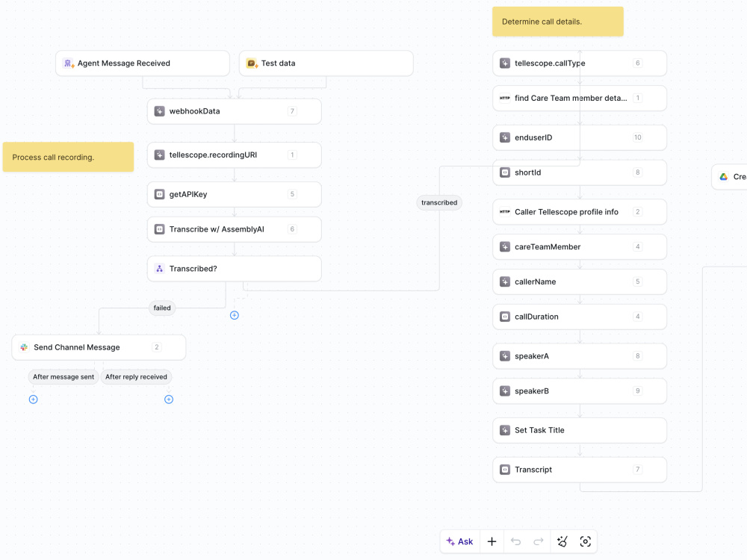Click the Test data trigger icon
Image resolution: width=747 pixels, height=560 pixels.
[252, 63]
